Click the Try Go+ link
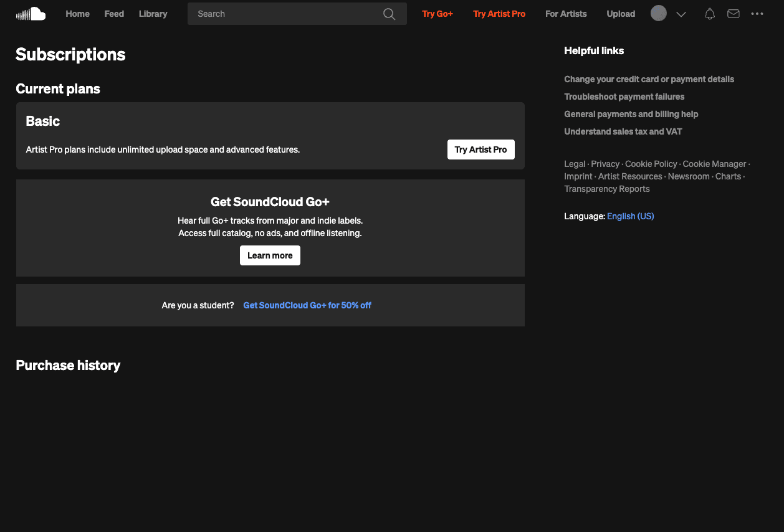The height and width of the screenshot is (532, 784). coord(437,14)
